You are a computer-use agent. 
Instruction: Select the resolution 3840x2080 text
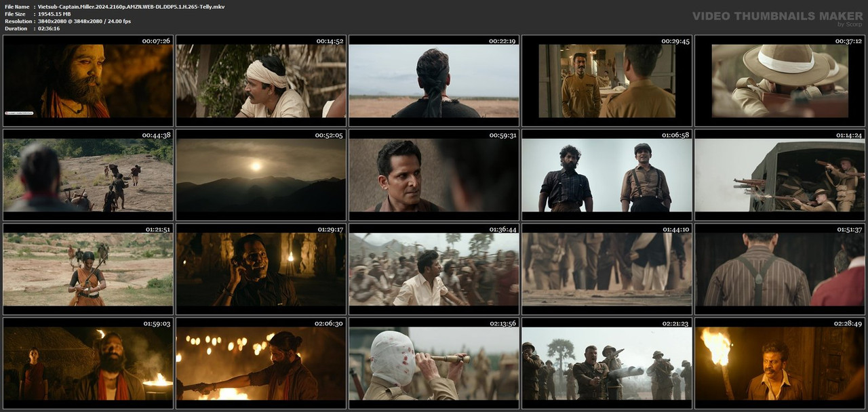pyautogui.click(x=84, y=22)
